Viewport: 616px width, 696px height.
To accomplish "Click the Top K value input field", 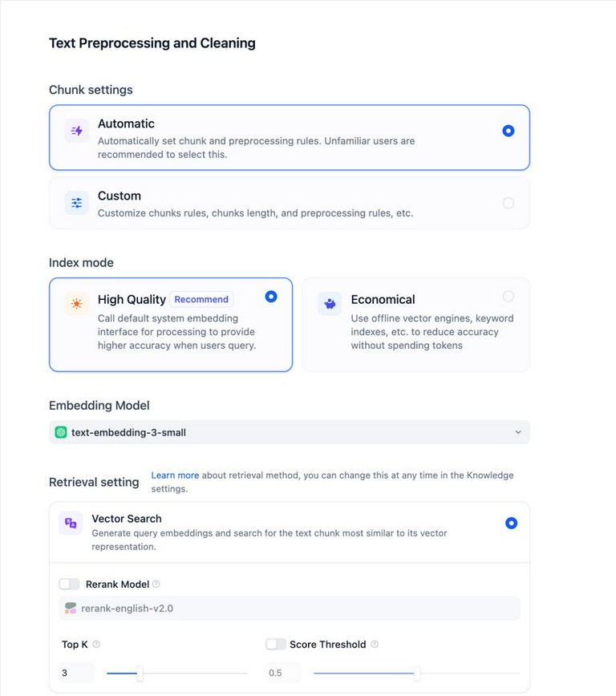I will tap(76, 673).
